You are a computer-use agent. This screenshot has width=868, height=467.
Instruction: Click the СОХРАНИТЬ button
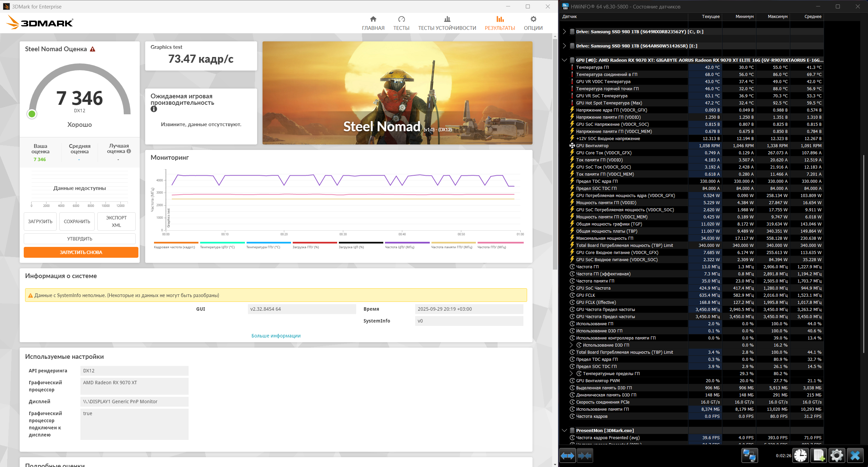[x=77, y=221]
